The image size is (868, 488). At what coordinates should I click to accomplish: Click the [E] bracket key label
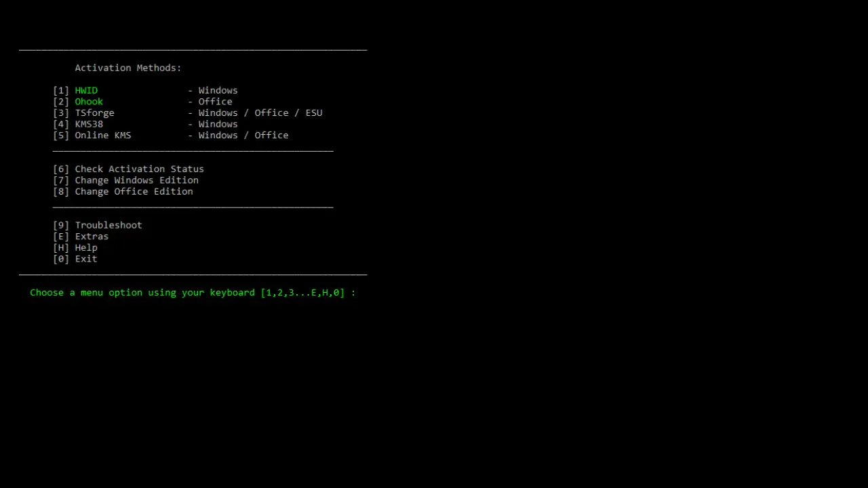(61, 237)
